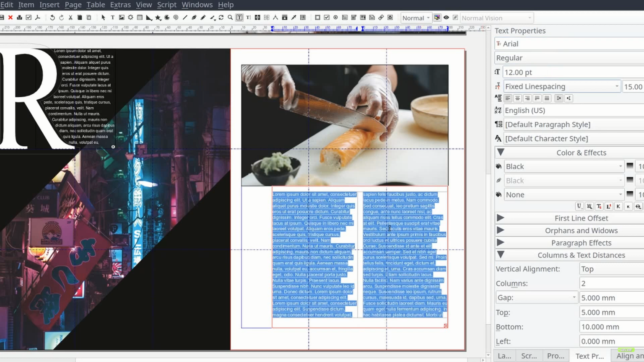The image size is (644, 362).
Task: Select the Insert Text Frame tool
Action: coord(113,18)
